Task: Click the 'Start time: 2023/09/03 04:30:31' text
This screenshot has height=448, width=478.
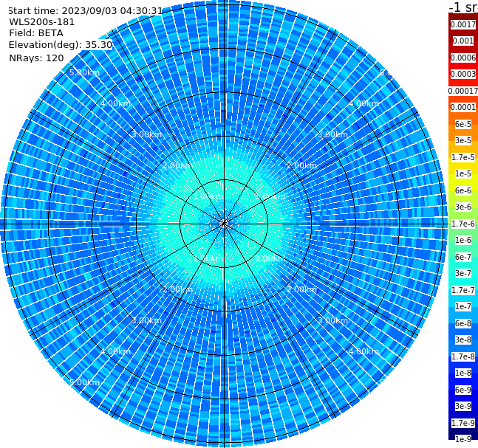Action: [x=86, y=11]
